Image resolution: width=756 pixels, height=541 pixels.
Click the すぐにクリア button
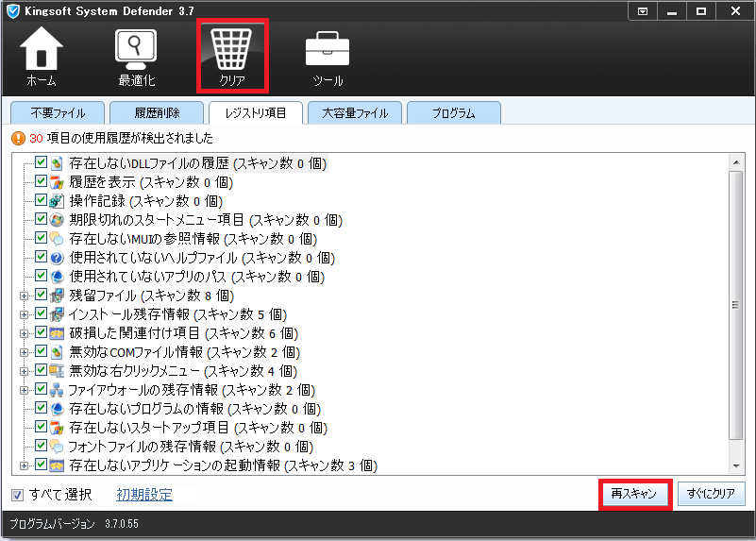pyautogui.click(x=711, y=494)
